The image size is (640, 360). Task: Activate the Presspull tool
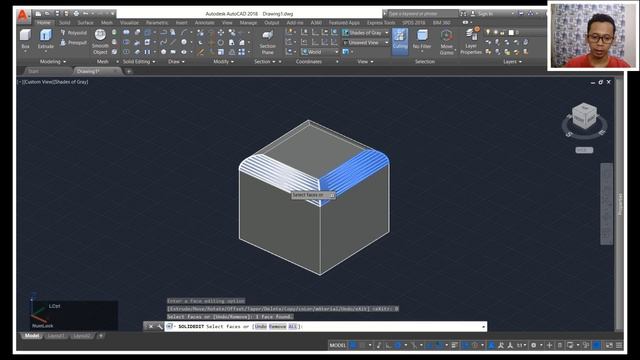click(x=74, y=42)
